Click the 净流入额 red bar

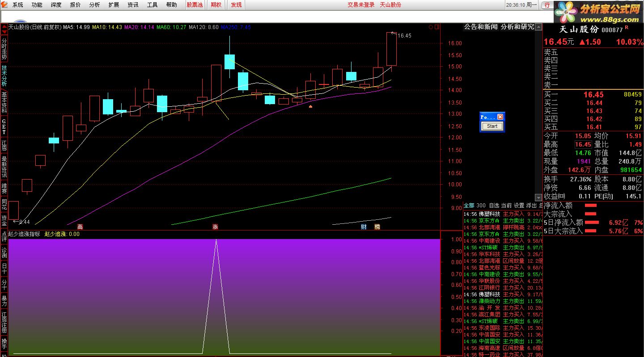[591, 206]
